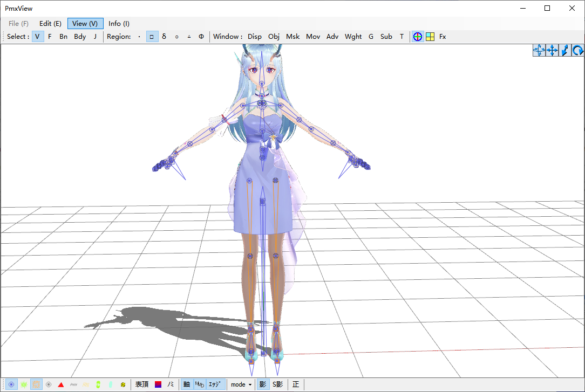Toggle joint selection mode J

[x=95, y=37]
